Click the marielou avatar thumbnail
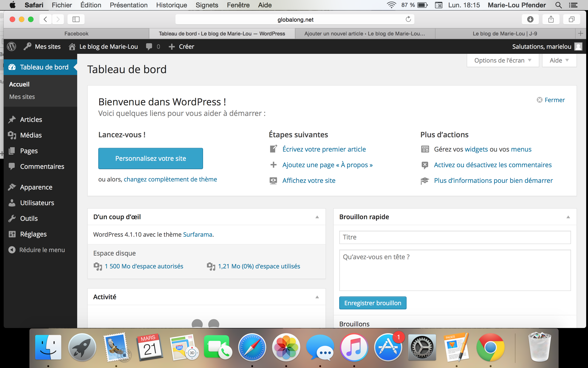The image size is (588, 368). point(578,46)
